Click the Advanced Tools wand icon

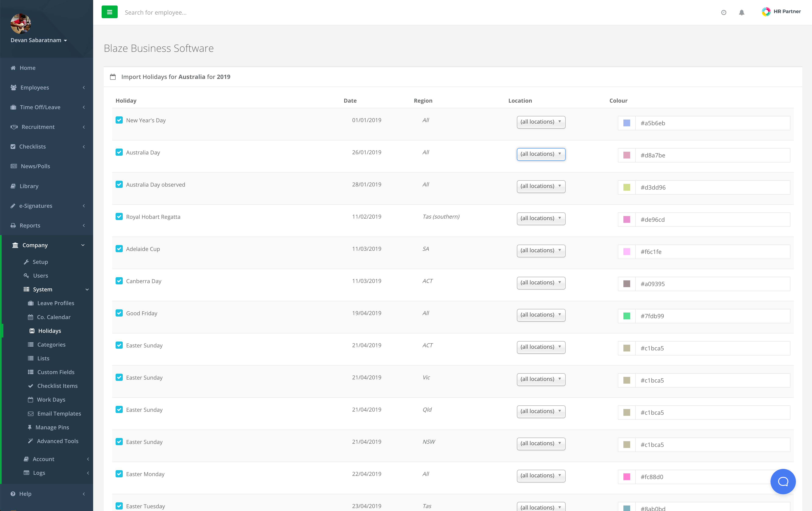point(30,441)
